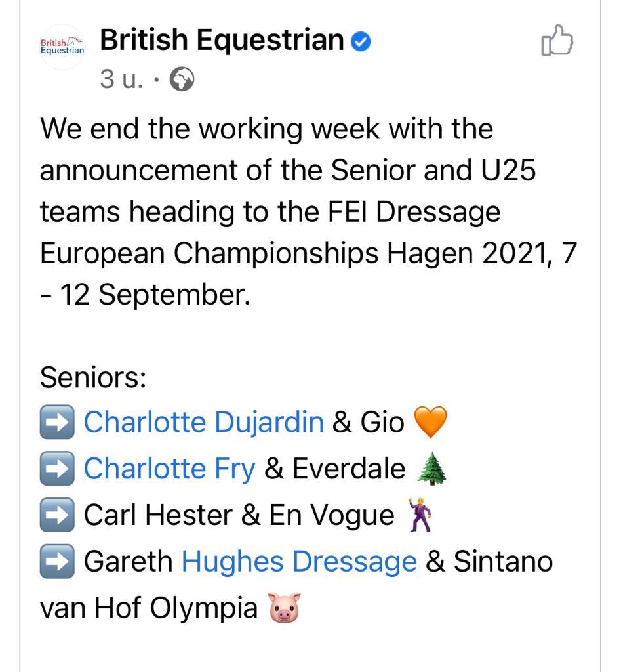Click the thumbs-up like icon
This screenshot has height=672, width=621.
[x=557, y=40]
